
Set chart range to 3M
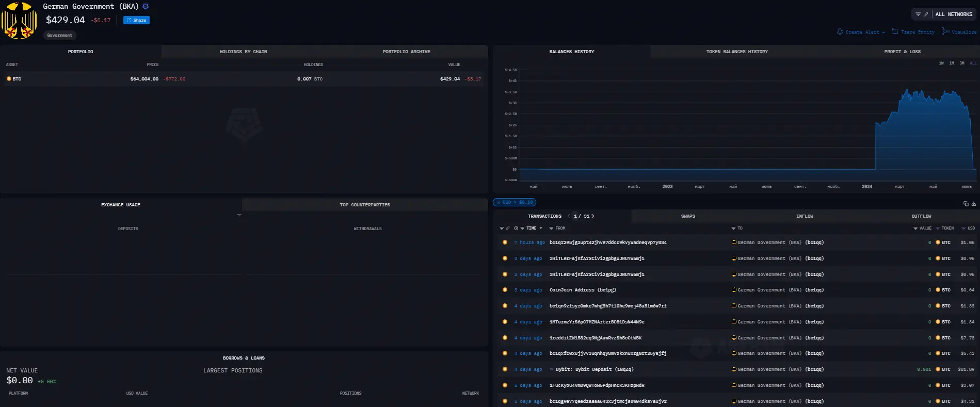click(x=962, y=63)
